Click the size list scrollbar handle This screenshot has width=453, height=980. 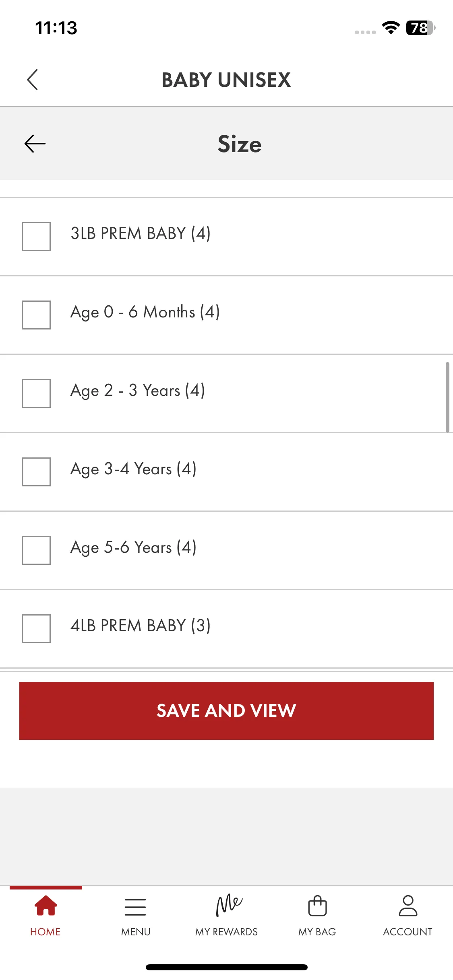447,397
